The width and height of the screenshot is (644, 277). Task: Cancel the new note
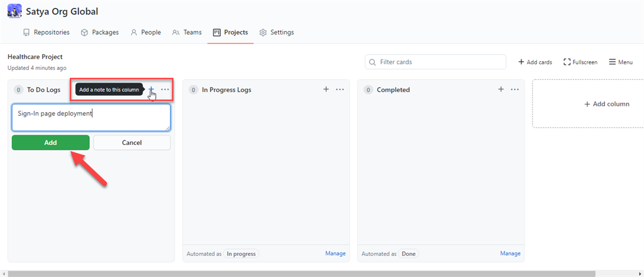(x=132, y=143)
